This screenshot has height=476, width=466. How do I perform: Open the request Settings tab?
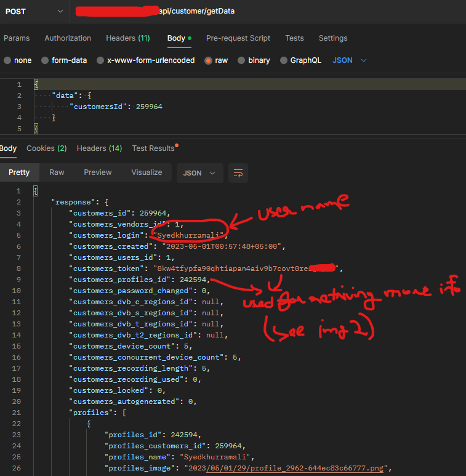(x=333, y=38)
